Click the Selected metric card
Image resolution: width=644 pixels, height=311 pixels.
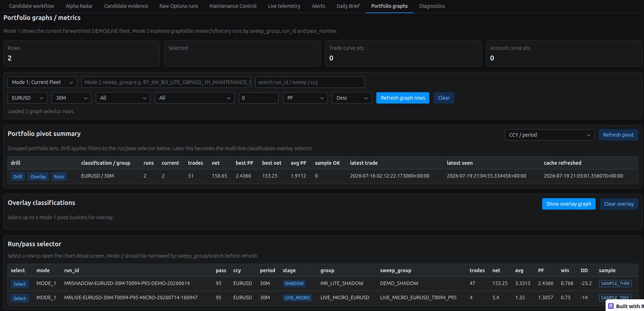(x=242, y=53)
